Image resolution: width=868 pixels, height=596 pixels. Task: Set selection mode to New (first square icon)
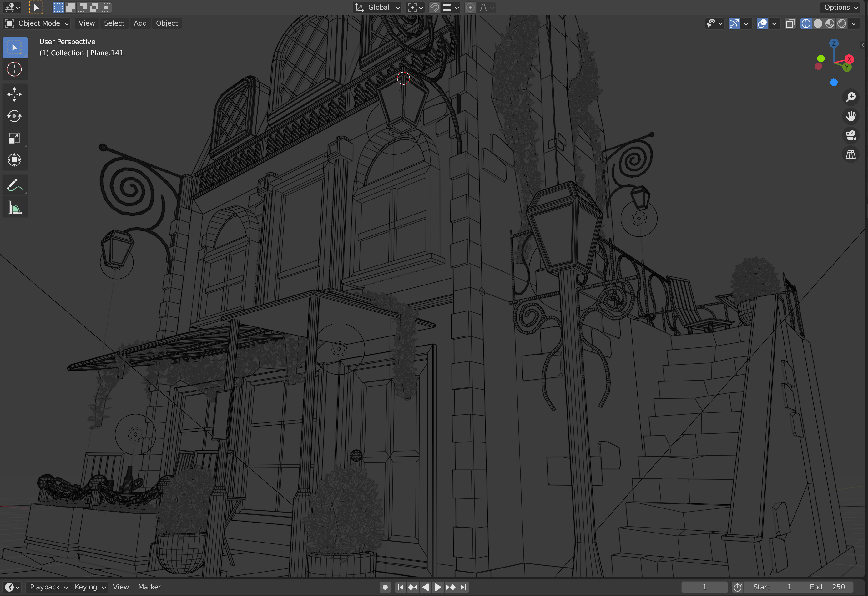[x=58, y=8]
